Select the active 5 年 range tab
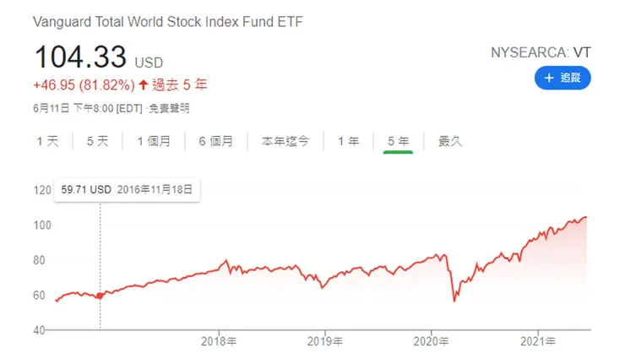 click(398, 141)
